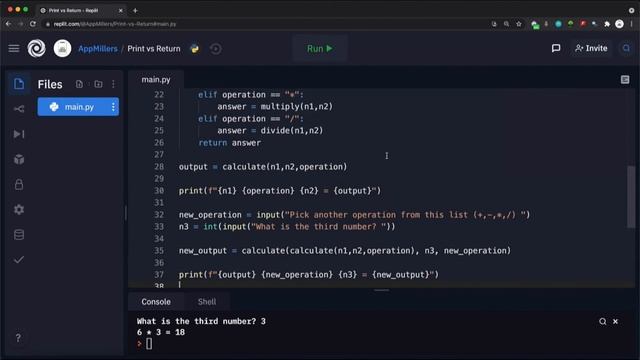
Task: Open the Debugger sidebar icon
Action: (19, 134)
